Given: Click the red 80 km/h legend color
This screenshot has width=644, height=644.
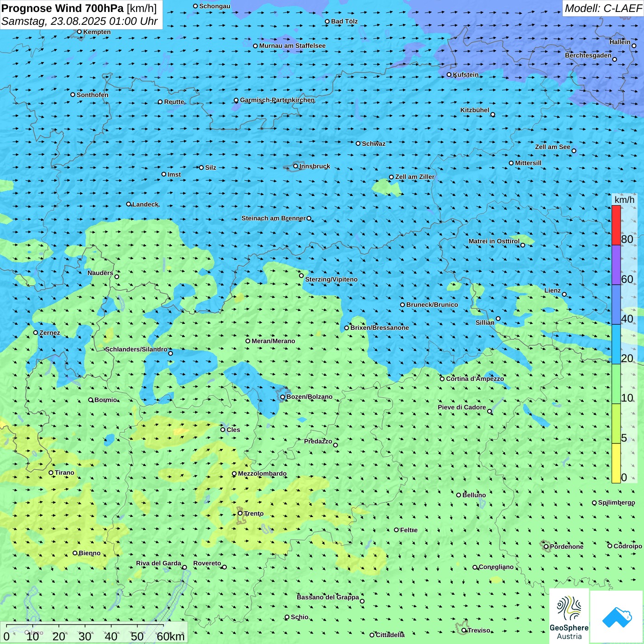Looking at the screenshot, I should [x=616, y=225].
